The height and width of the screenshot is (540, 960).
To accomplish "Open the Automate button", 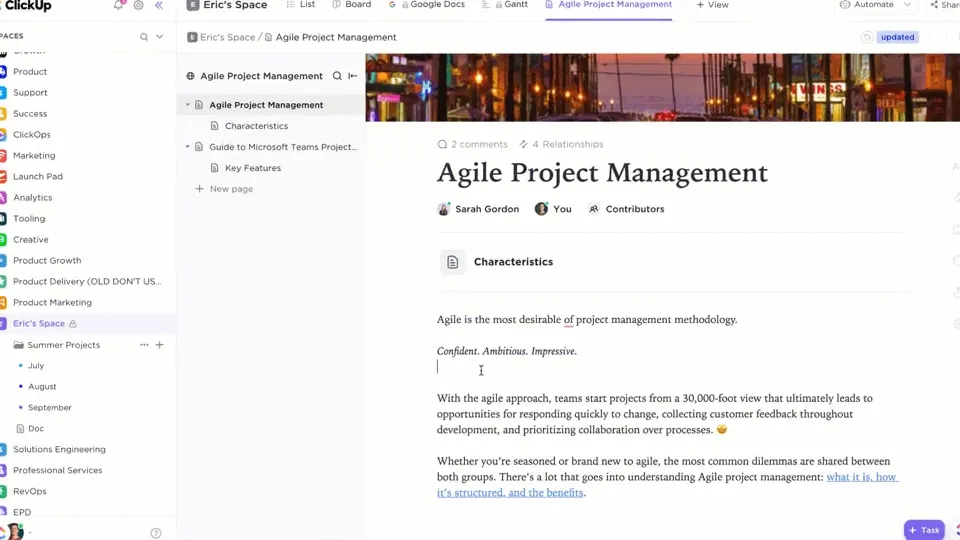I will click(x=868, y=5).
